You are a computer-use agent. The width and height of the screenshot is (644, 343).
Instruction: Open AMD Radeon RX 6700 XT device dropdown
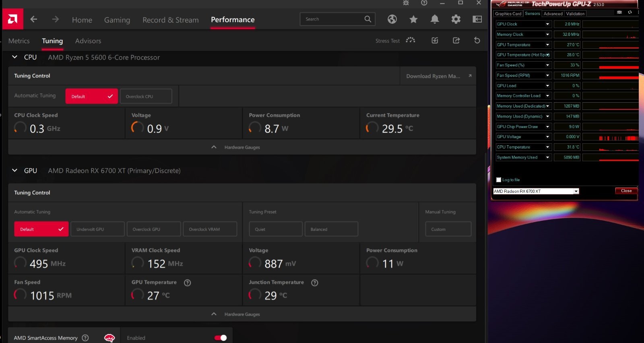576,191
